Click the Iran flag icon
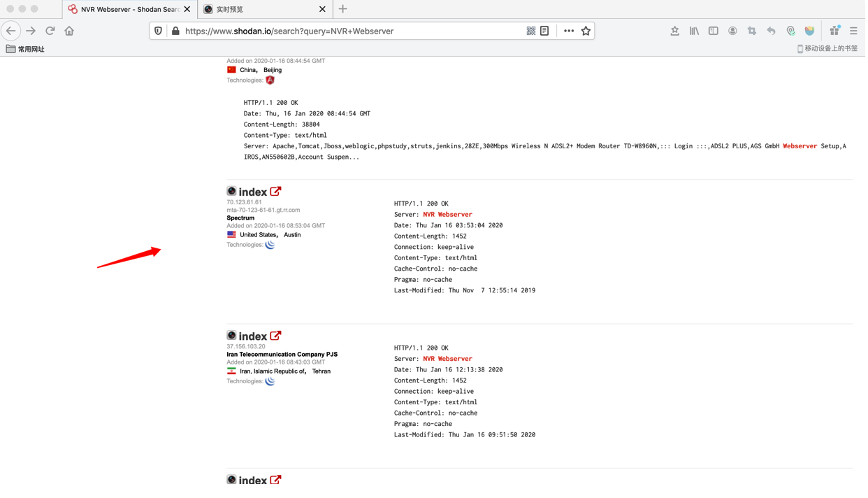Viewport: 868px width, 498px height. pos(231,371)
